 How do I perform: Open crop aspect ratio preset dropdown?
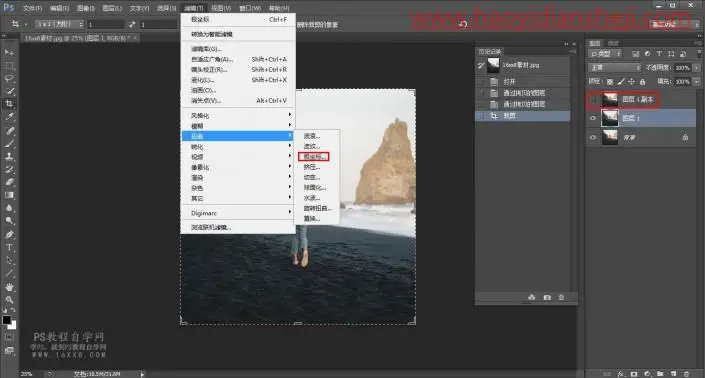59,24
